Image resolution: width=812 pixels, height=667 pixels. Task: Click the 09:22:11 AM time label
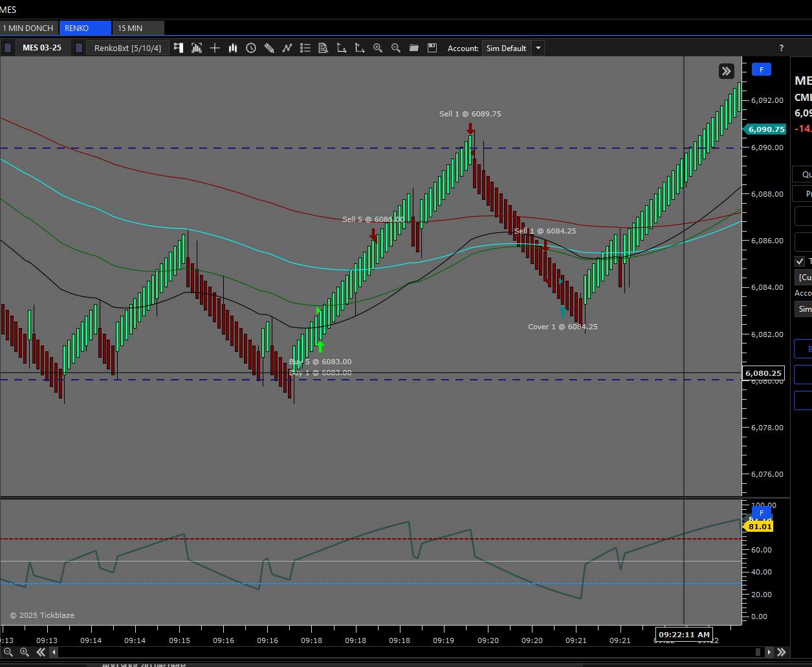click(x=684, y=635)
